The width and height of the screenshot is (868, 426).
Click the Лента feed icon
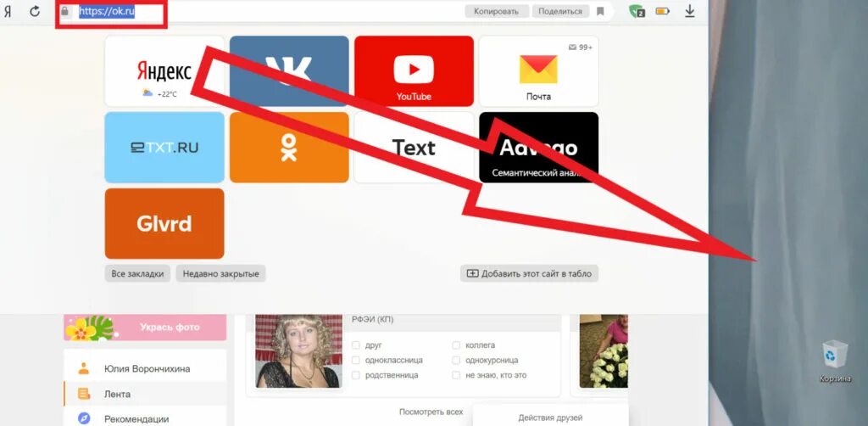(x=84, y=395)
